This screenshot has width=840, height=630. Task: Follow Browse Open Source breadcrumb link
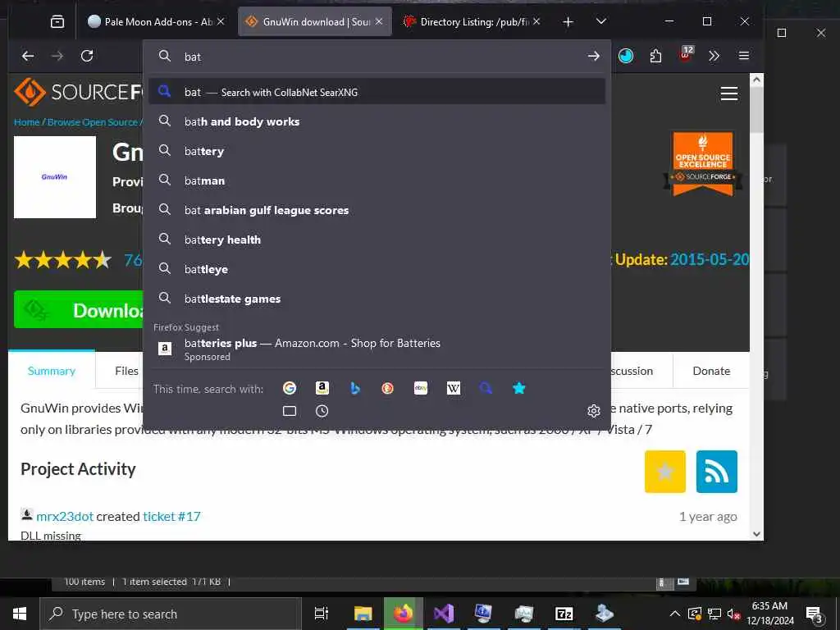93,122
